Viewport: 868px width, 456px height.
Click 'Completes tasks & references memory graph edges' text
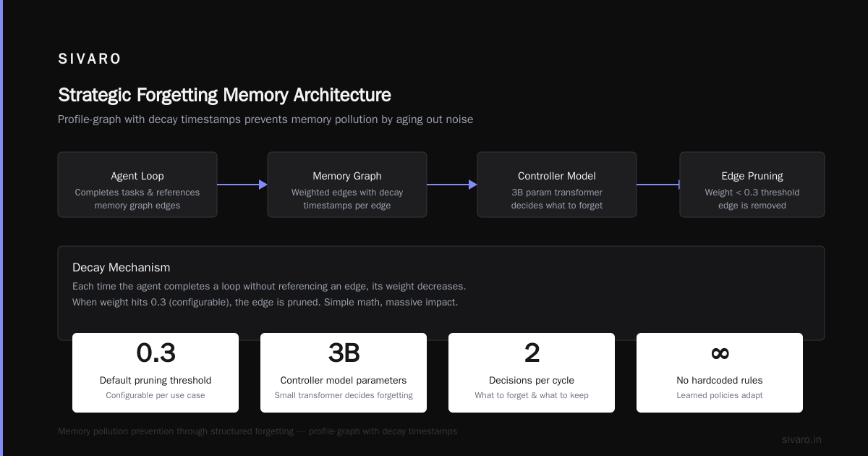pyautogui.click(x=137, y=199)
